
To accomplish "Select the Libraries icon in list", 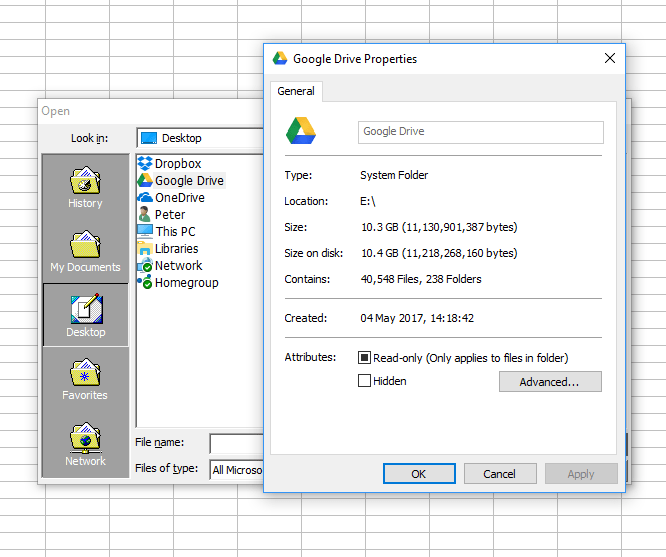I will [x=145, y=249].
